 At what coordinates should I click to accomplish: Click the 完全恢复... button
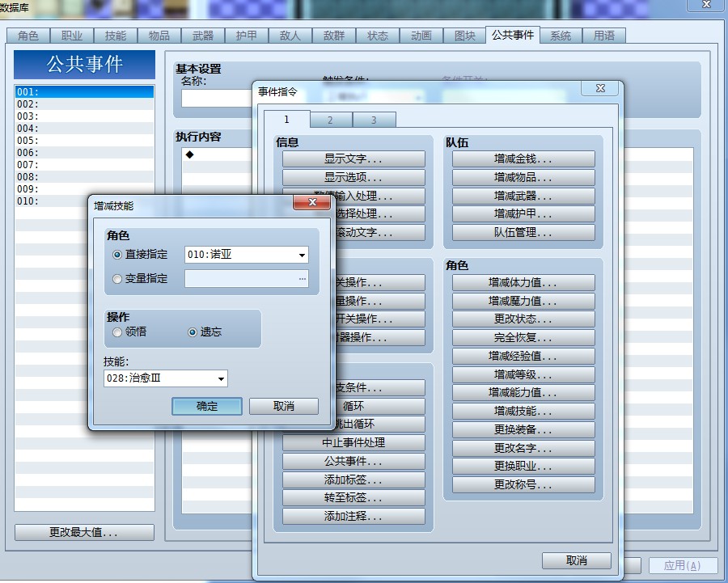pos(523,337)
